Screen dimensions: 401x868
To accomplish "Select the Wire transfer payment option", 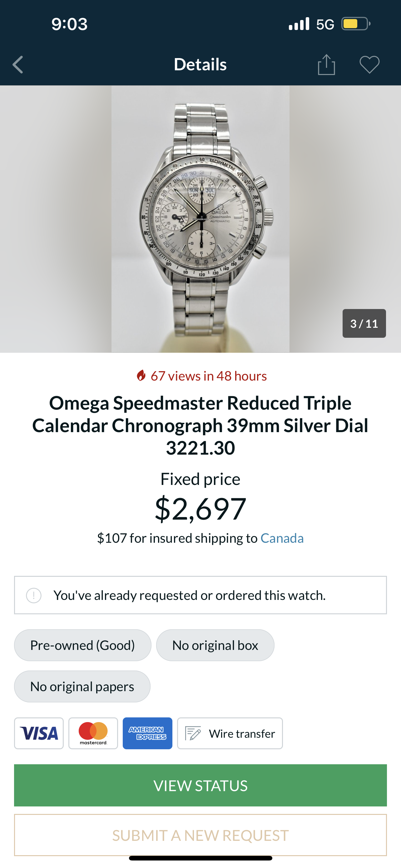I will (x=230, y=733).
